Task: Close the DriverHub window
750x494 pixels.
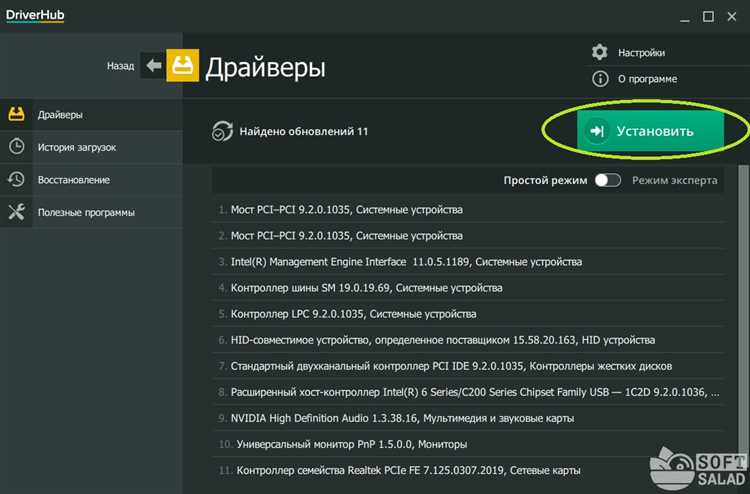Action: (732, 17)
